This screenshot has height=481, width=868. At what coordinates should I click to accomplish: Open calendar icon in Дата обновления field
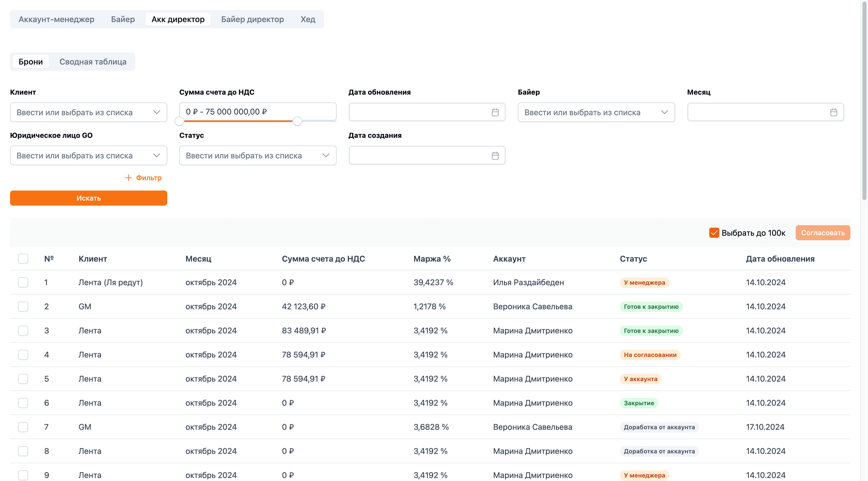(x=495, y=112)
